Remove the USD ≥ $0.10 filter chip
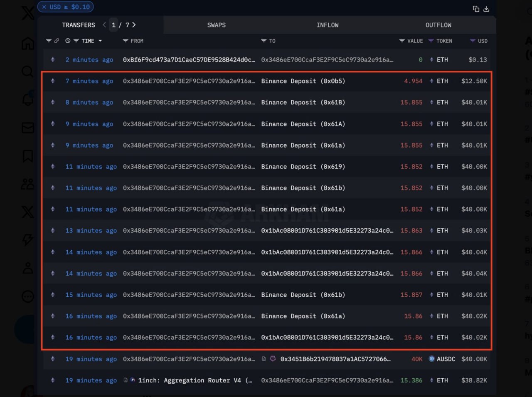 coord(44,7)
